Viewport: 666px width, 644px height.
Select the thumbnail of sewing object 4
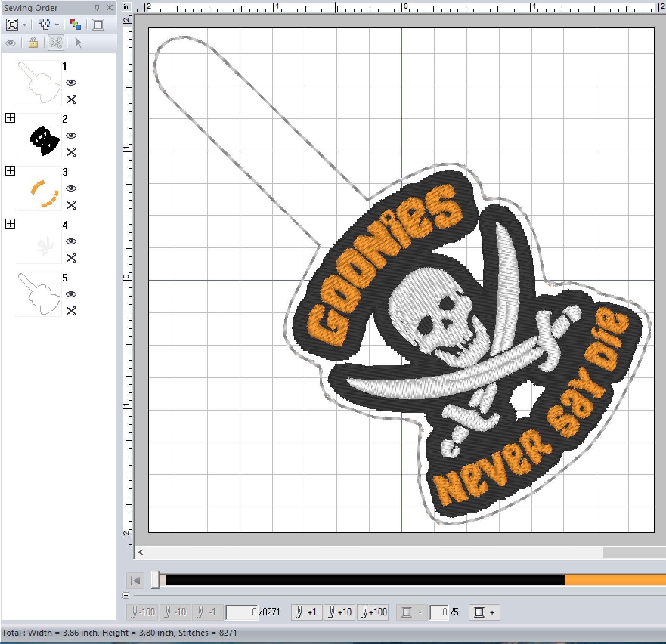click(x=39, y=241)
